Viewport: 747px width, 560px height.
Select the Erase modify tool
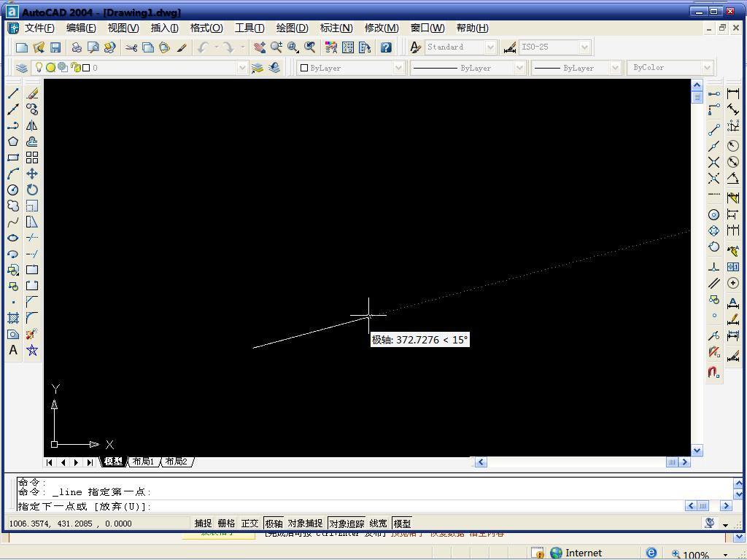[32, 93]
